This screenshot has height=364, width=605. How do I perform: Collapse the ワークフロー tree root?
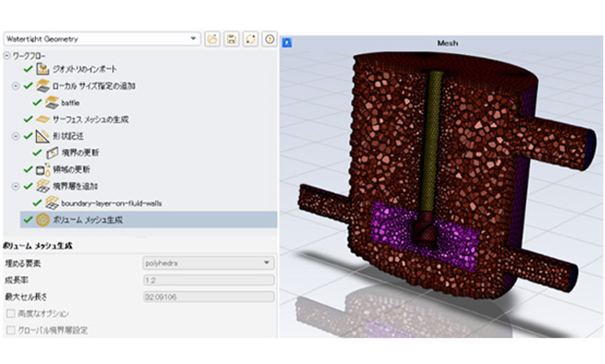pyautogui.click(x=6, y=56)
